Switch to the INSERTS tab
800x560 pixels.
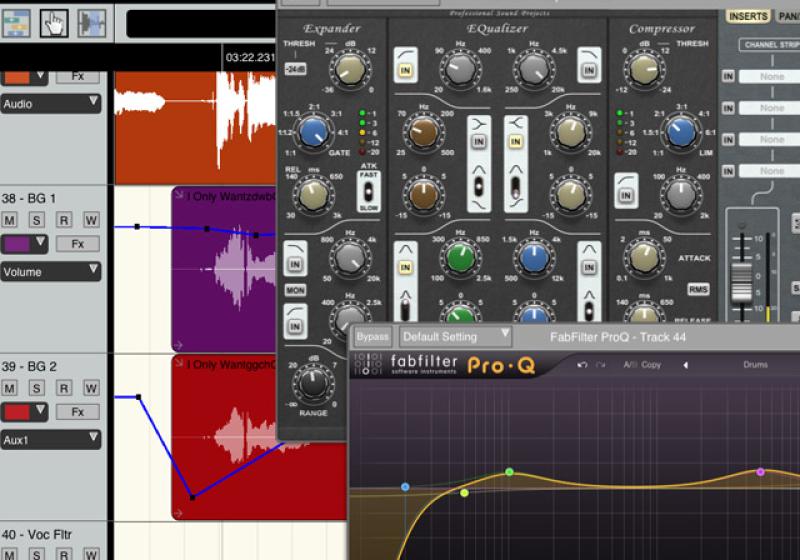748,17
